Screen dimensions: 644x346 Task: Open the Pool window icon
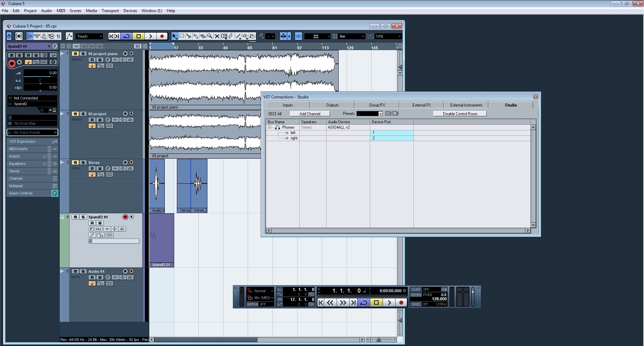pos(51,36)
